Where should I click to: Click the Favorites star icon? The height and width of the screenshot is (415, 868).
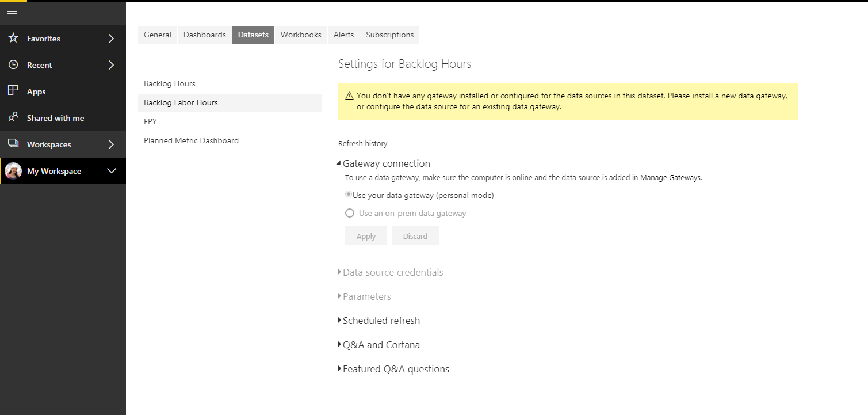click(x=13, y=38)
